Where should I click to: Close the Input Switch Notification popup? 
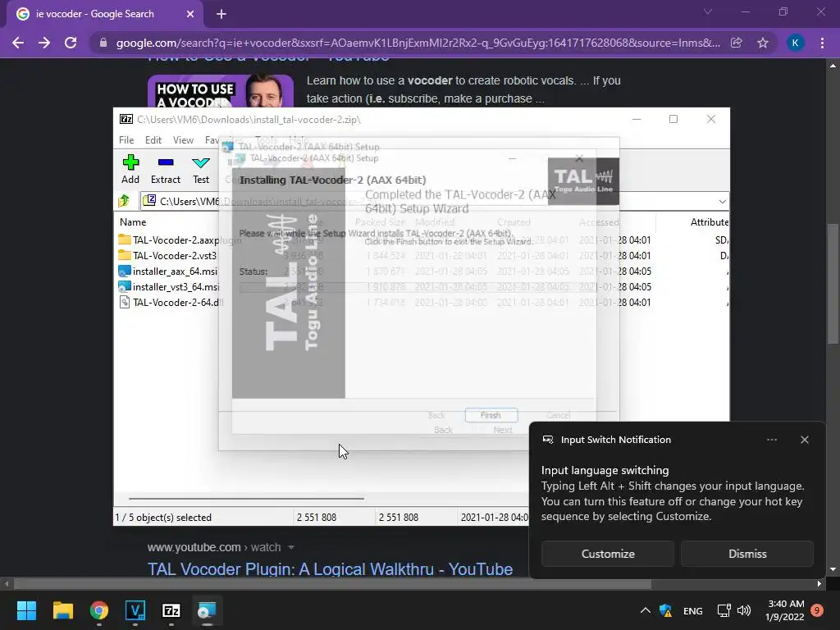(804, 440)
